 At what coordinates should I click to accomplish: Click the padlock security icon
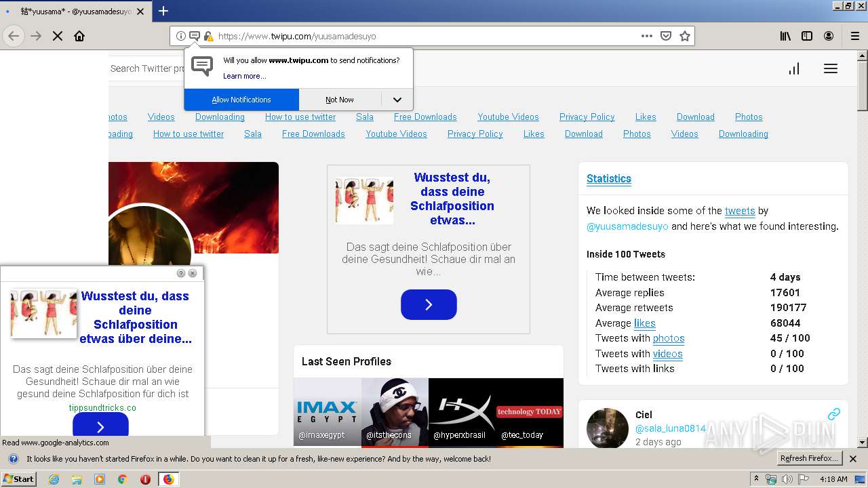[x=208, y=36]
